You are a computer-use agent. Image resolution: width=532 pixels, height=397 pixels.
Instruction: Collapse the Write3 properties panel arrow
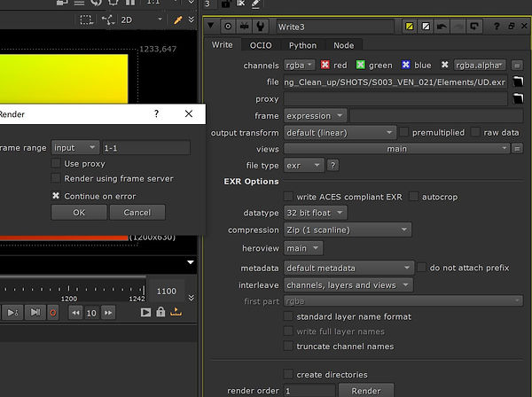(x=211, y=26)
